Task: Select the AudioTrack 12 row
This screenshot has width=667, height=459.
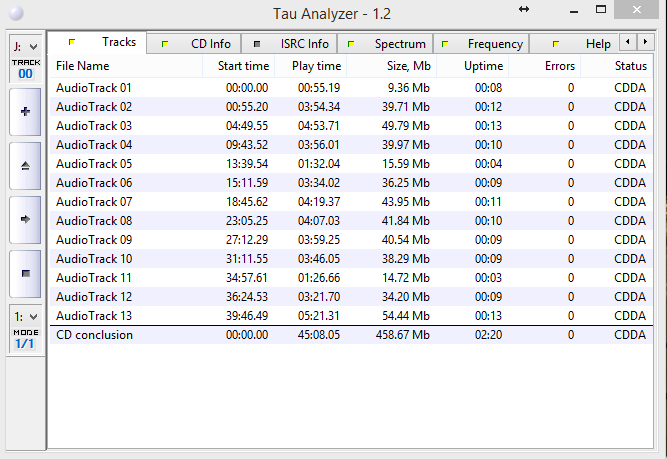Action: pos(351,297)
